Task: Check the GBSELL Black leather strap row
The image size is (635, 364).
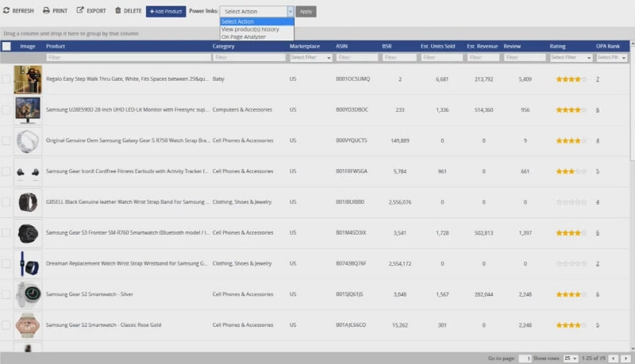Action: coord(6,202)
